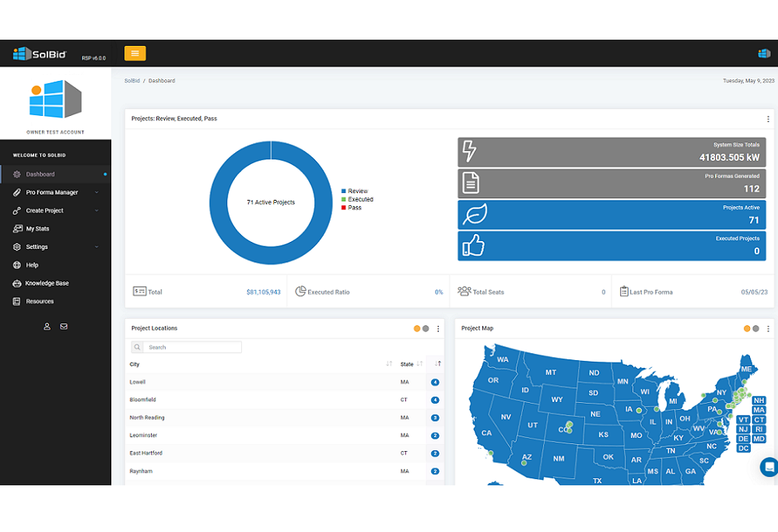Click the Total dollar amount $81,105,943

click(x=264, y=292)
